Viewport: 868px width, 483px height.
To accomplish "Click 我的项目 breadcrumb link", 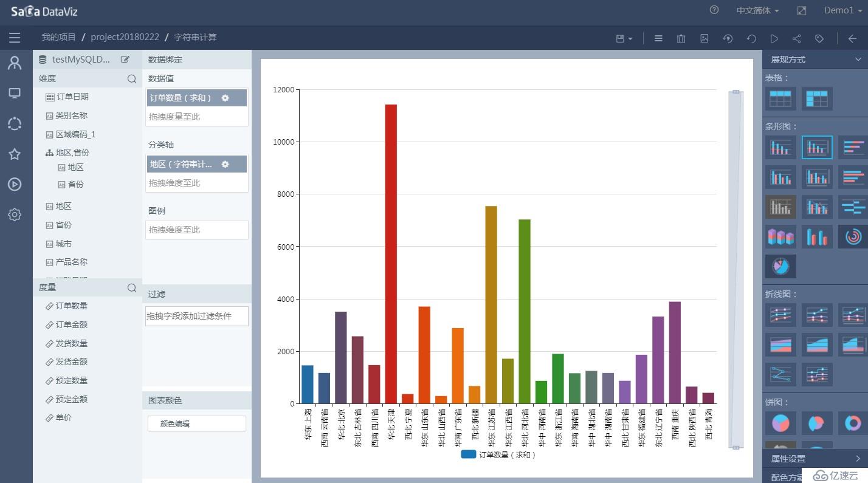I will pos(58,37).
